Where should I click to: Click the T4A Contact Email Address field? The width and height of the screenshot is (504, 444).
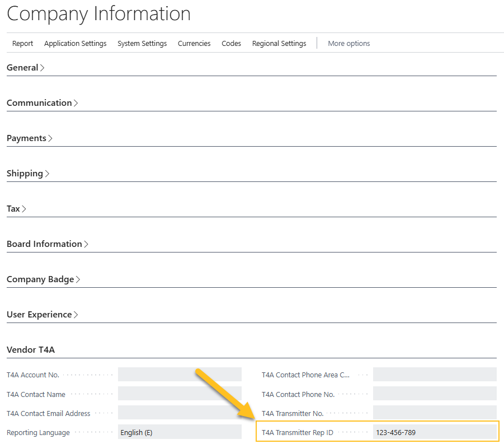pyautogui.click(x=179, y=413)
